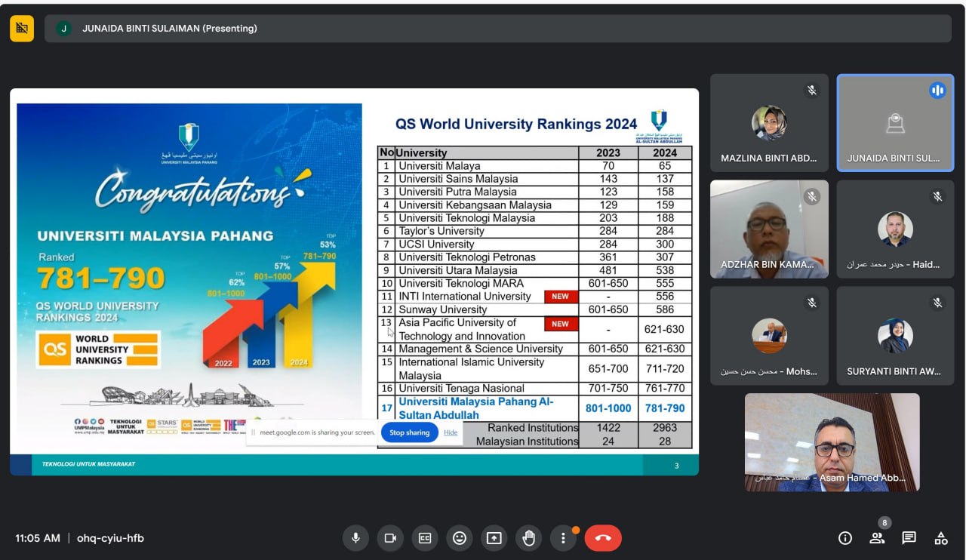The image size is (966, 560).
Task: Mute the microphone in the bottom bar
Action: 355,538
